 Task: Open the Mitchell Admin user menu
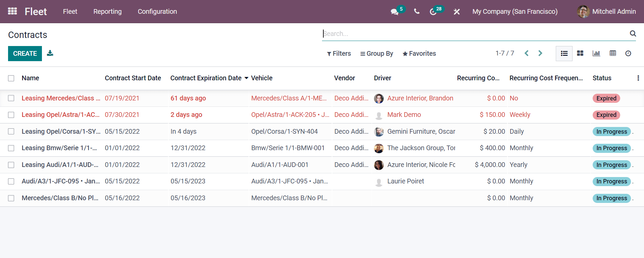coord(606,11)
